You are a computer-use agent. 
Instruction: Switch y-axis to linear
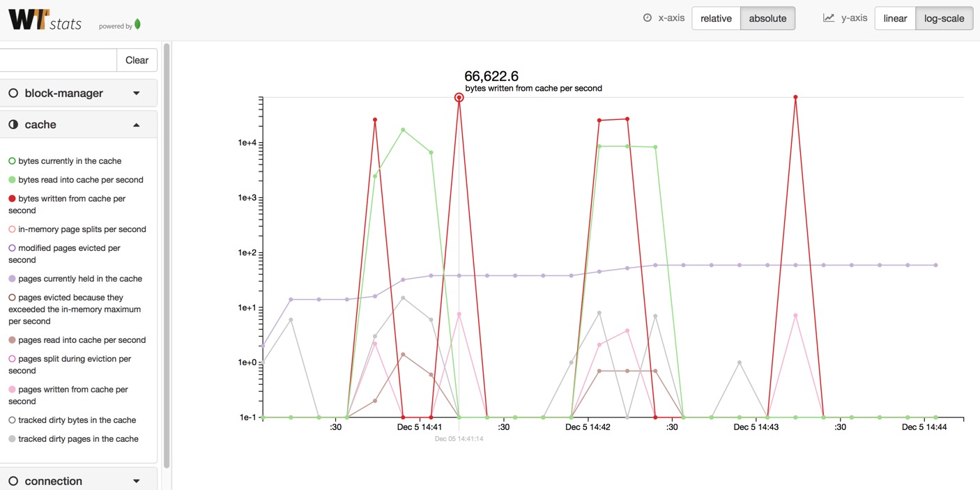point(895,18)
